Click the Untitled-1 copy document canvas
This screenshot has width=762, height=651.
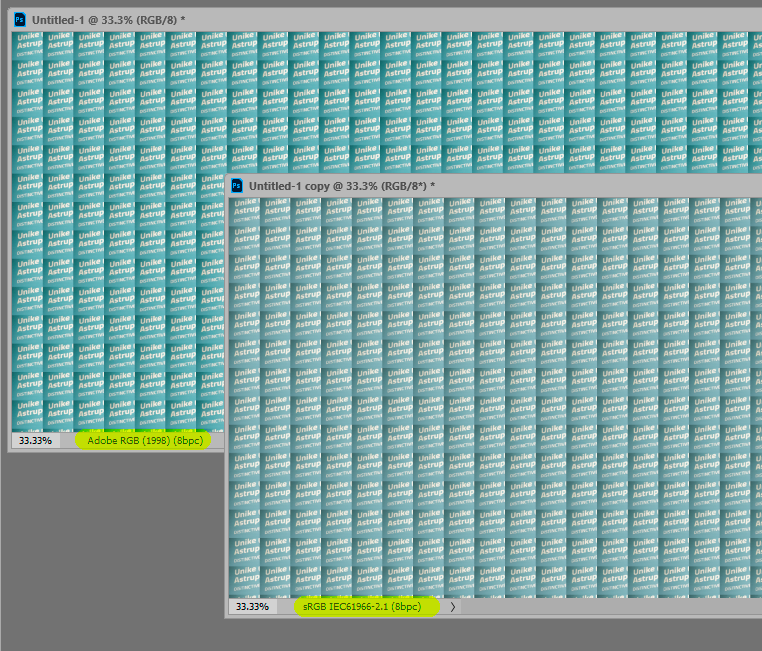pyautogui.click(x=495, y=398)
